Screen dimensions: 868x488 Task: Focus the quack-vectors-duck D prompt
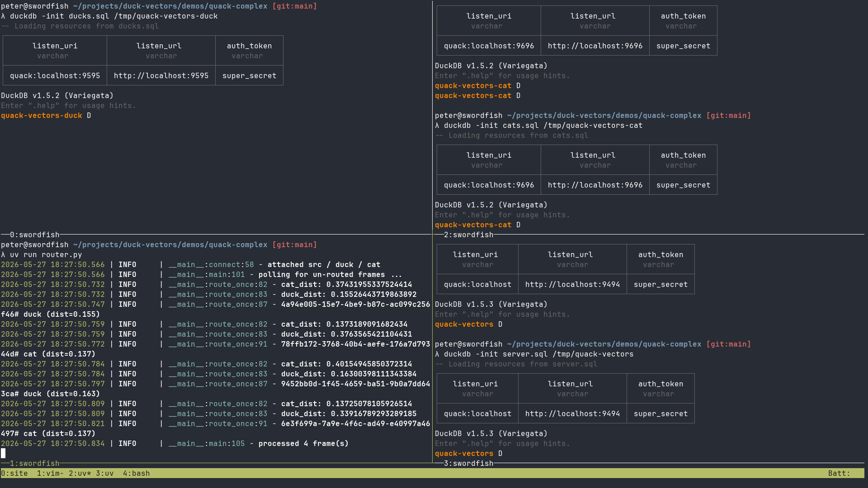click(x=46, y=115)
